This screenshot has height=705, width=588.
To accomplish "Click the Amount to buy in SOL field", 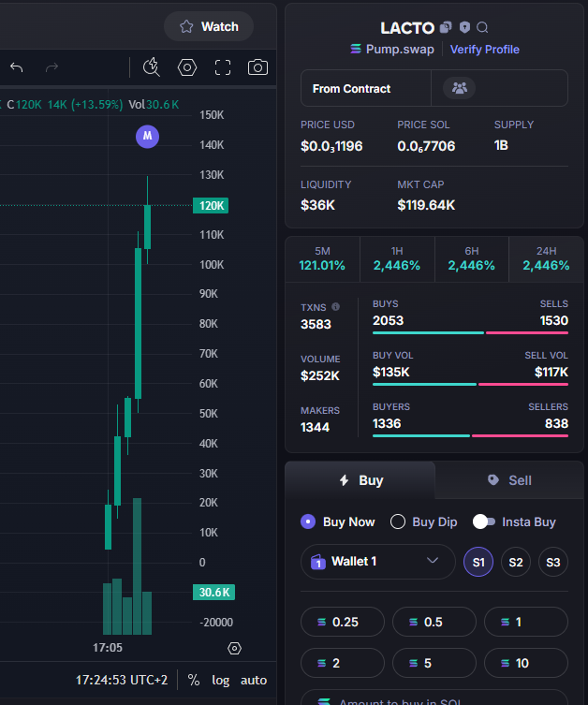I will 434,698.
